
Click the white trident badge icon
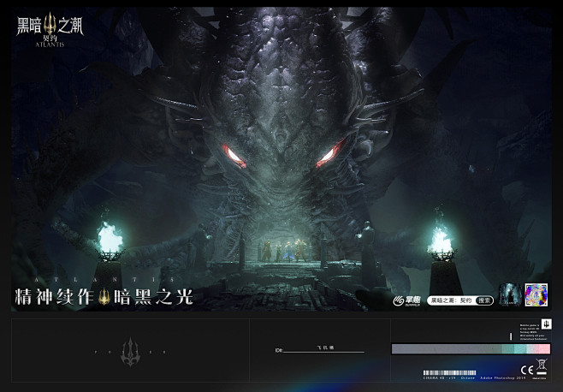(x=547, y=324)
